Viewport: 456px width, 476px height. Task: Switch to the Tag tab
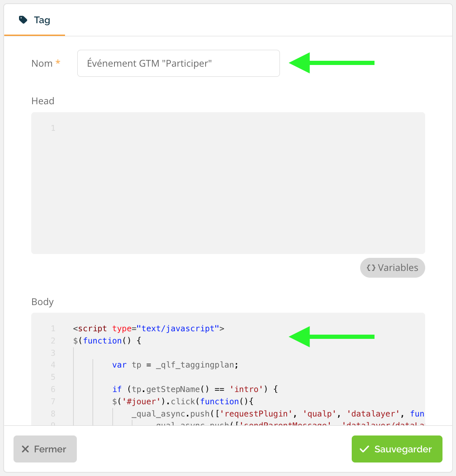coord(35,20)
